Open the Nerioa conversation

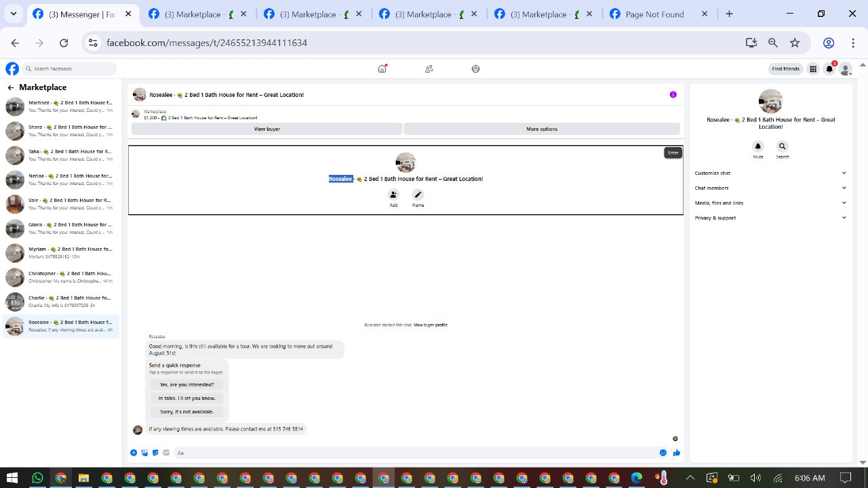click(62, 180)
